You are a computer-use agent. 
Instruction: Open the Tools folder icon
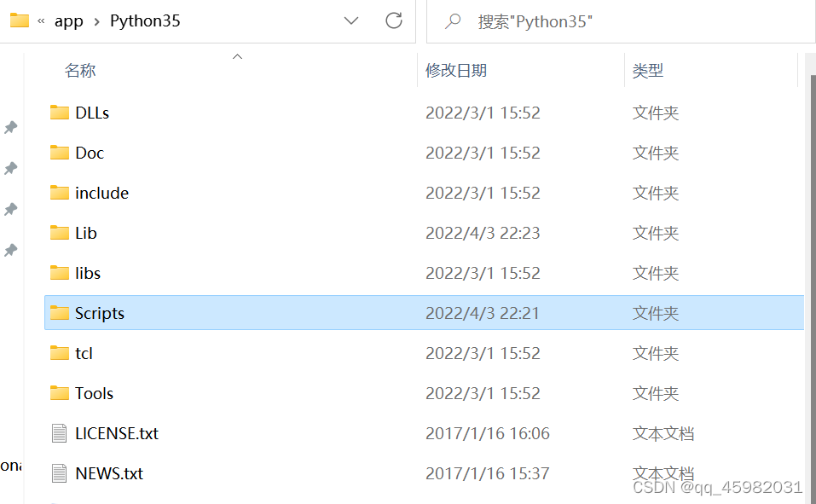point(58,392)
